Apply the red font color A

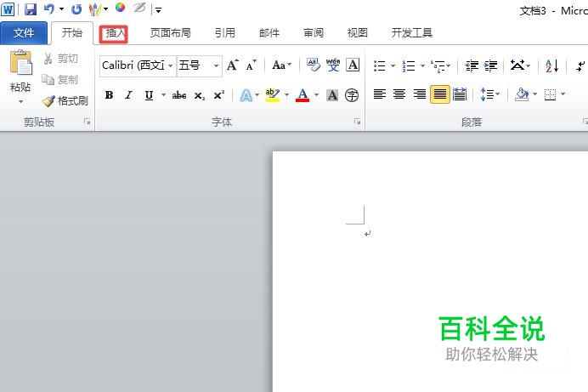pyautogui.click(x=302, y=95)
